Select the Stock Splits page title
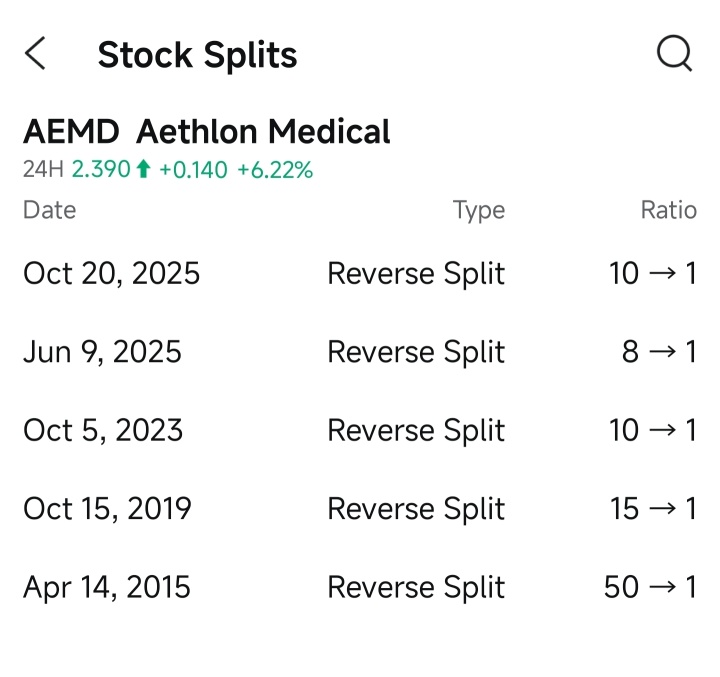The image size is (720, 677). click(x=197, y=55)
